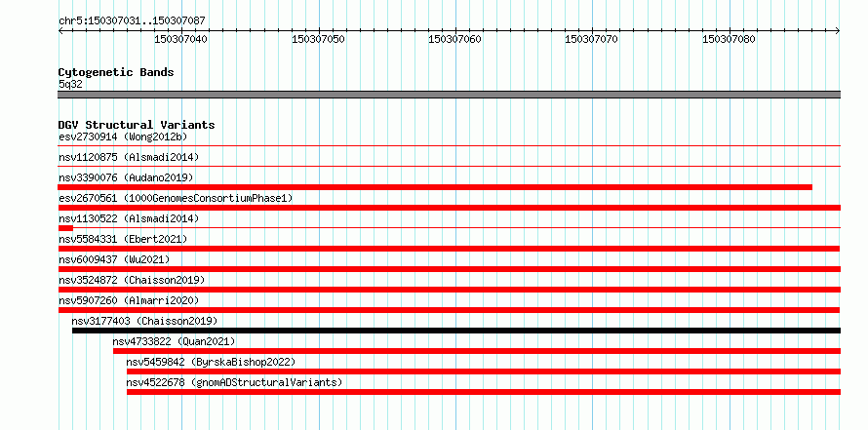Click the left arrow end of ruler
This screenshot has height=430, width=868.
point(60,31)
